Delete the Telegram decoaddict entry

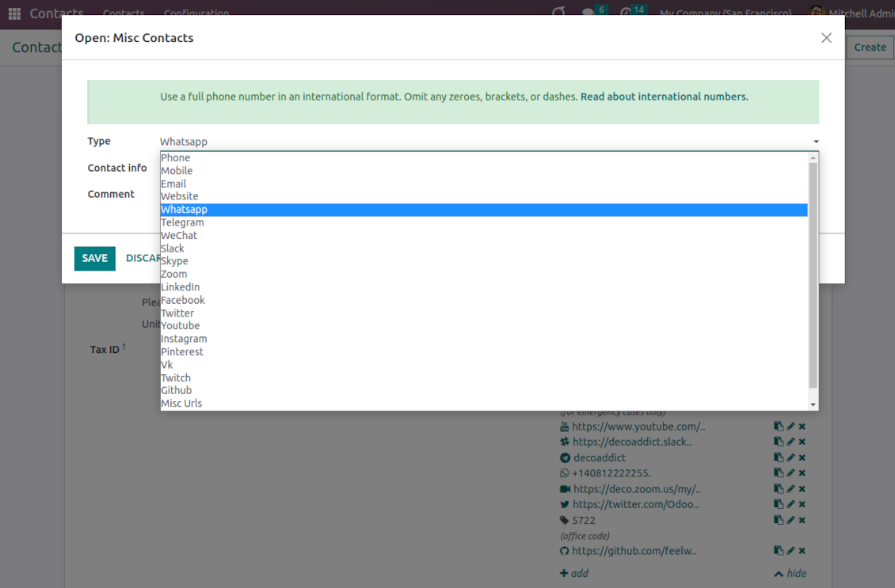802,457
